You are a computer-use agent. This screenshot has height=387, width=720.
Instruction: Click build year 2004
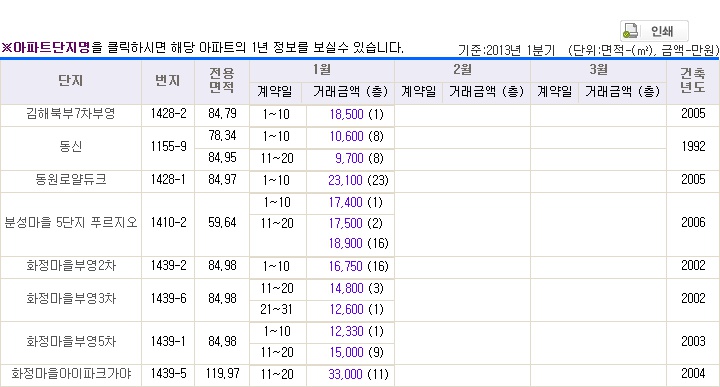[693, 374]
